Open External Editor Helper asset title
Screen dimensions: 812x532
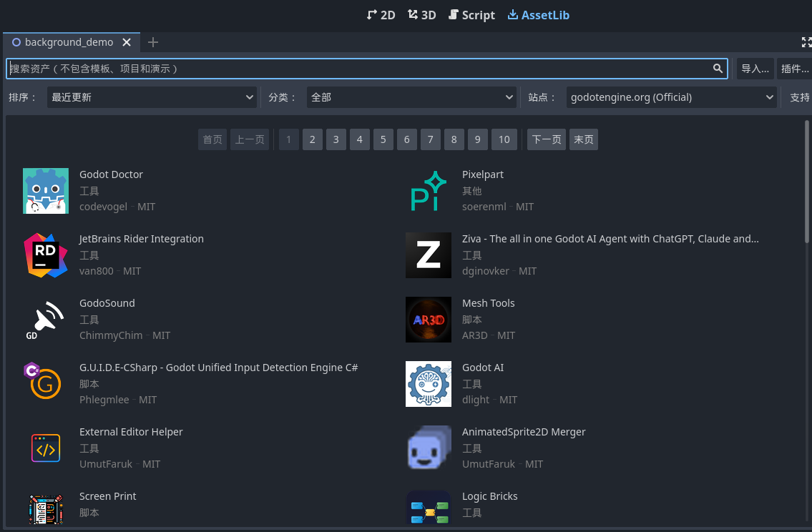131,432
